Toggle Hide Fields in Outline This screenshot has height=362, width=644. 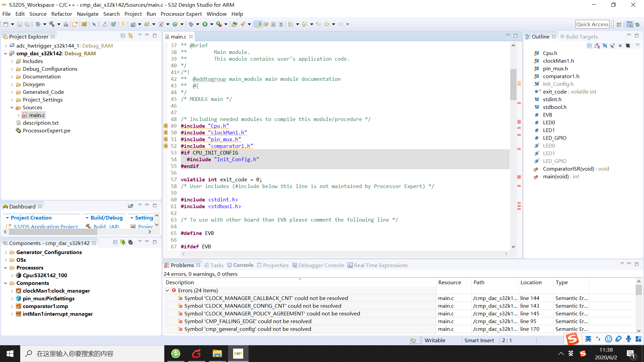605,46
